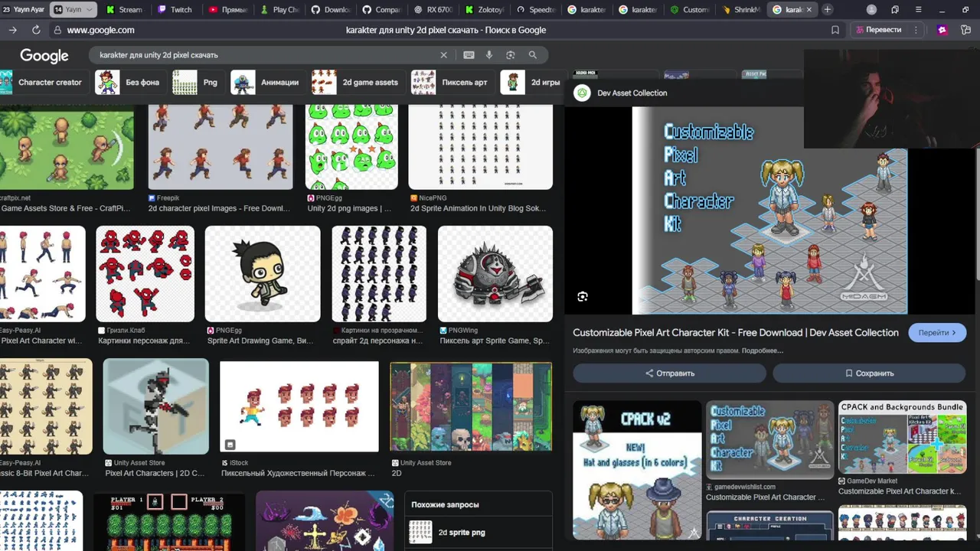The width and height of the screenshot is (980, 551).
Task: Click the lock icon in the address bar
Action: pyautogui.click(x=57, y=30)
